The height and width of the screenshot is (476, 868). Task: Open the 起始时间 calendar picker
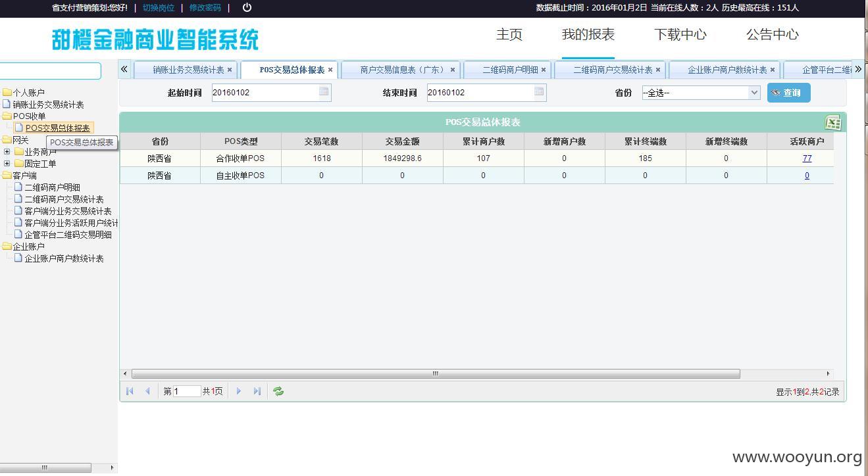pyautogui.click(x=324, y=92)
